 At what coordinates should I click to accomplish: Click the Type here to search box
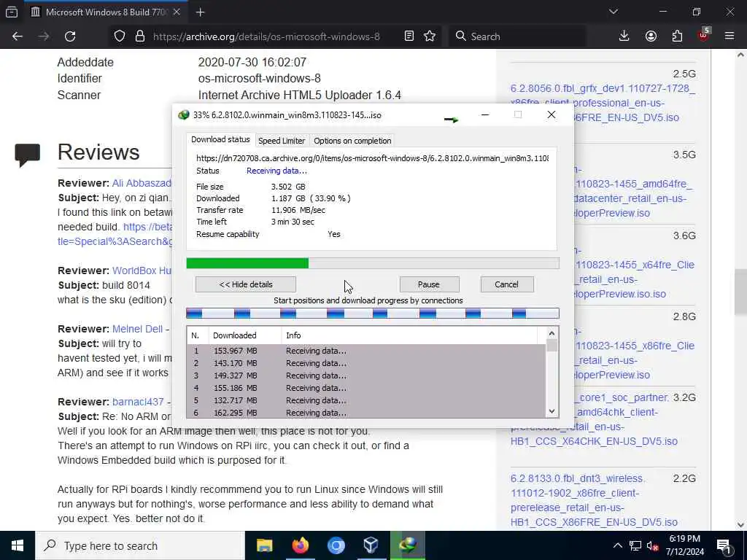[x=140, y=545]
